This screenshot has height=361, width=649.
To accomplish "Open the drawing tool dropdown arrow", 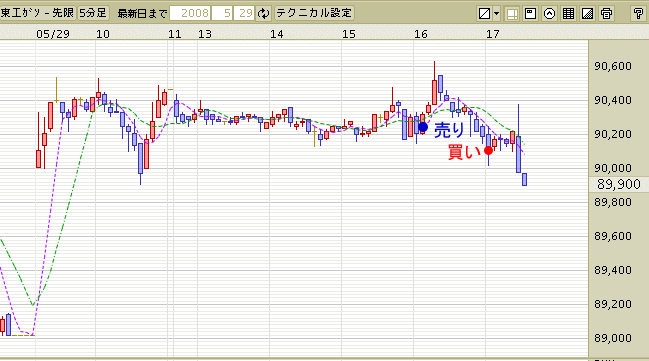I will tap(496, 13).
